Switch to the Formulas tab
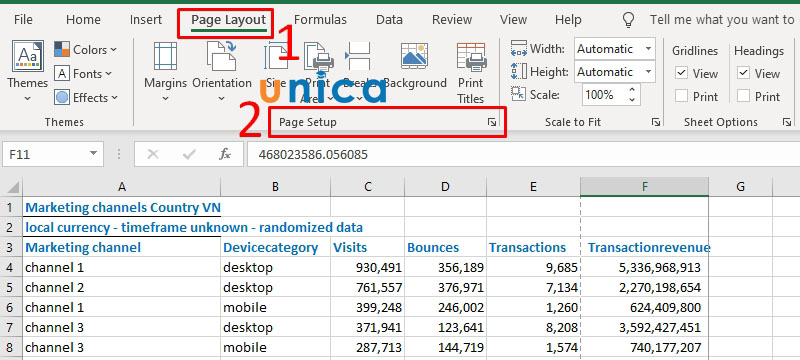This screenshot has width=800, height=360. click(320, 20)
